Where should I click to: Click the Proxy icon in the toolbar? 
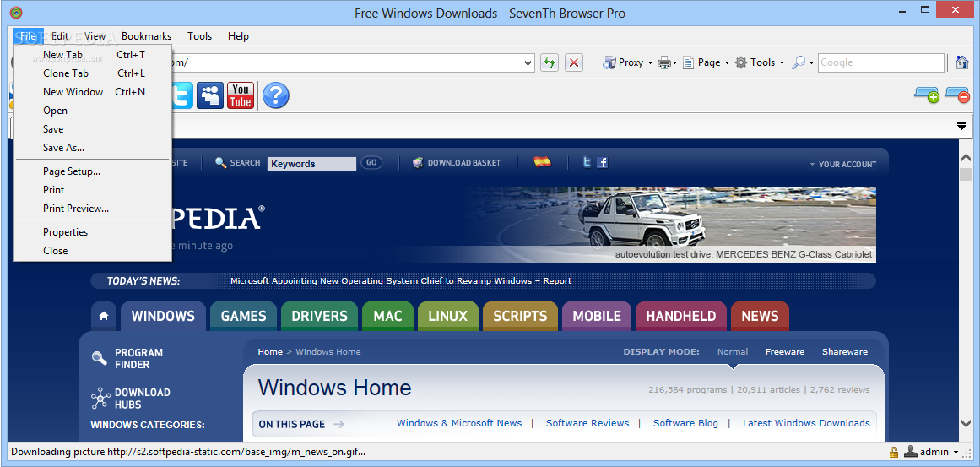pos(609,62)
